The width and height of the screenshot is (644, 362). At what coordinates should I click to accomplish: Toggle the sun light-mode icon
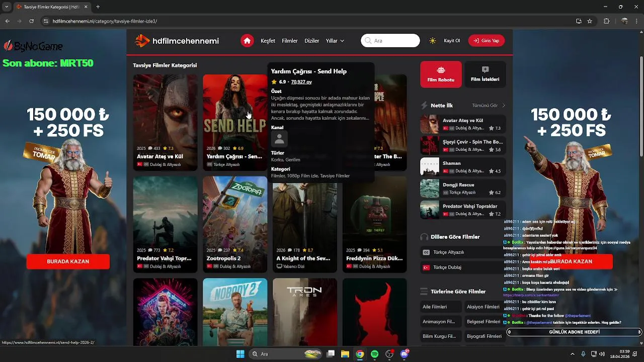[433, 41]
